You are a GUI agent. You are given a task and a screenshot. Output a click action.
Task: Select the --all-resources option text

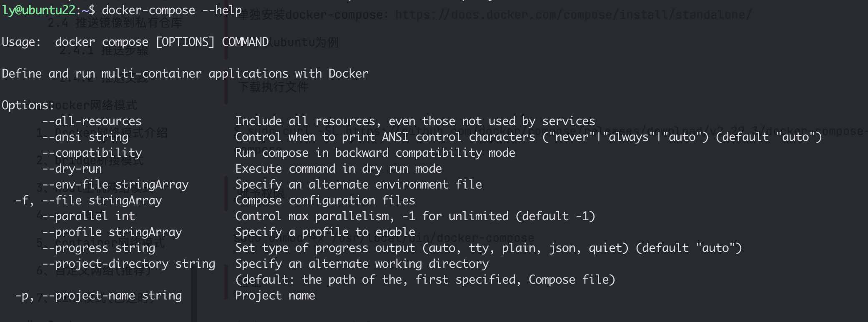[x=92, y=121]
